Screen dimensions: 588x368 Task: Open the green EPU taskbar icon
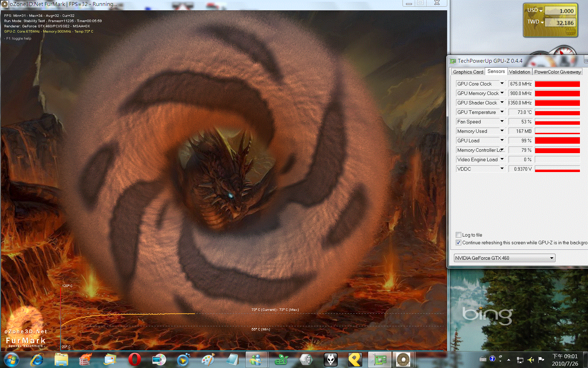281,360
